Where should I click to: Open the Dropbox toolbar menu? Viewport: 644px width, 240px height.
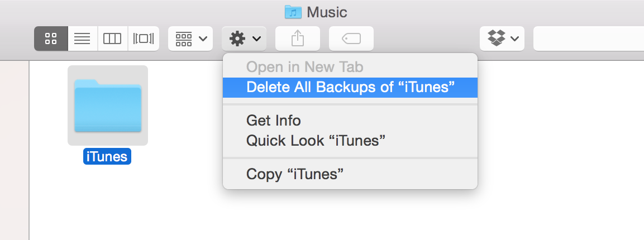point(502,39)
